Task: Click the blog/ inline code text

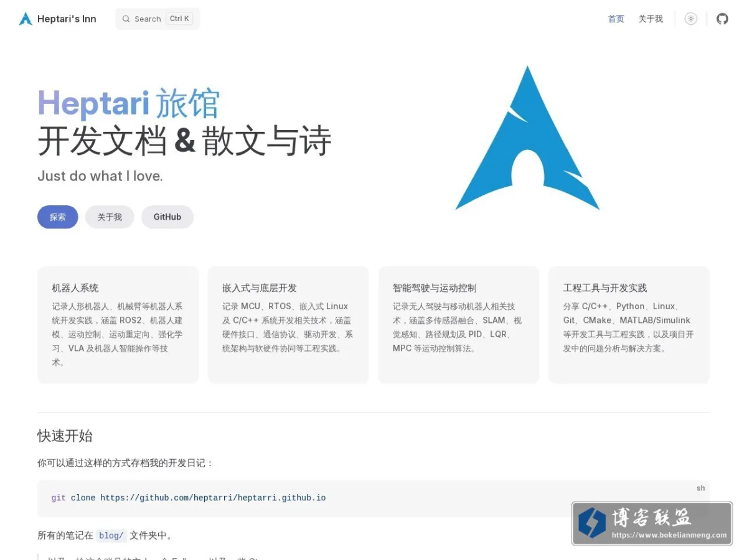Action: tap(112, 535)
